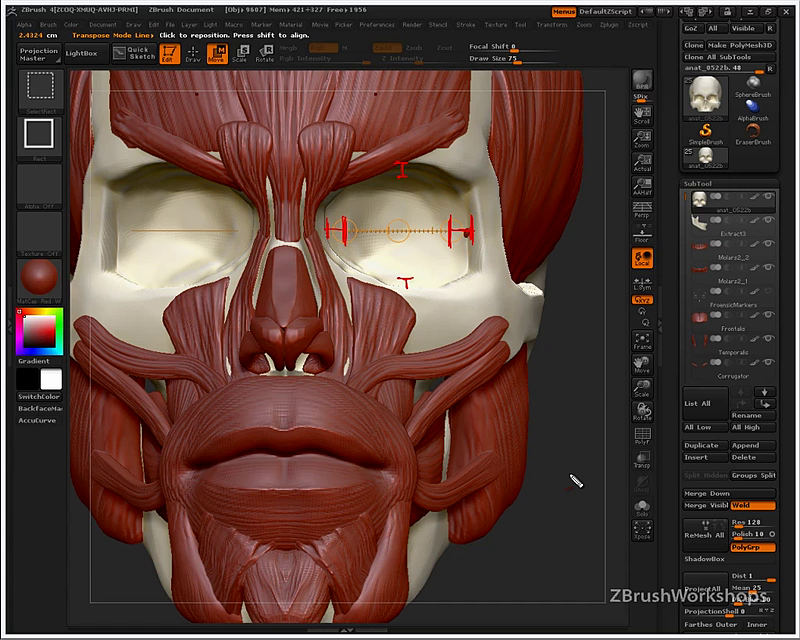Click the Scroll canvas icon
Image resolution: width=800 pixels, height=640 pixels.
click(642, 115)
